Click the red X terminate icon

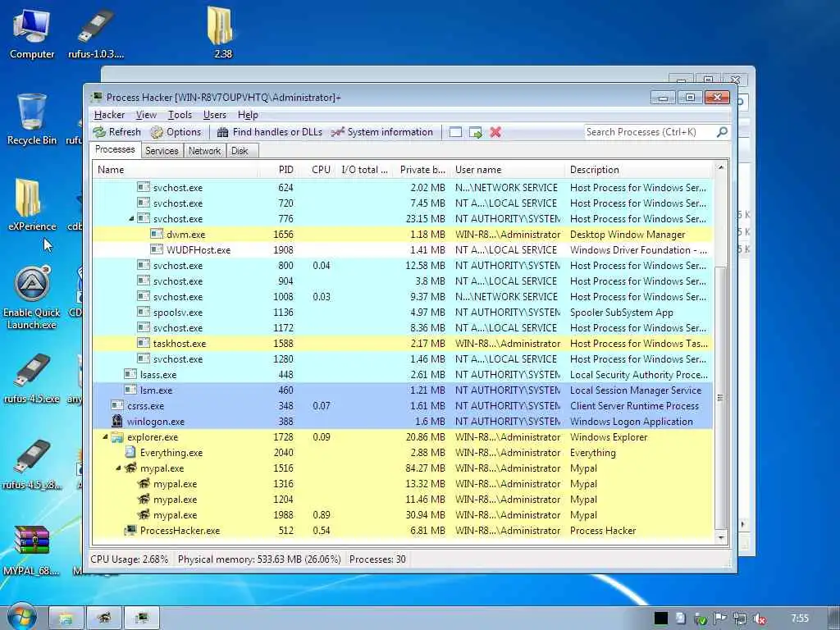(495, 132)
